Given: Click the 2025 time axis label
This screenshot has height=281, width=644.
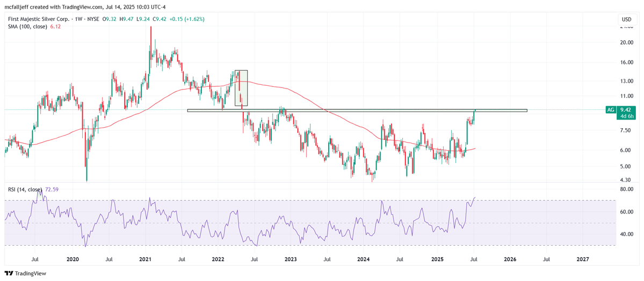Looking at the screenshot, I should (x=437, y=259).
